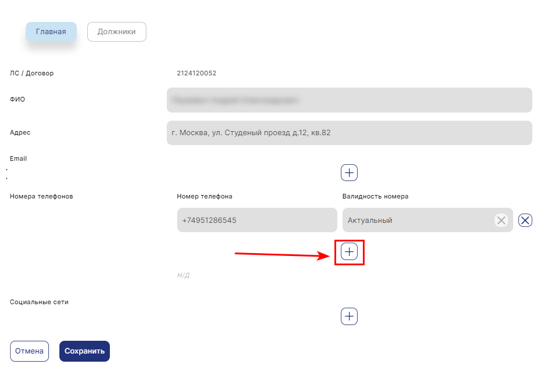Focus the ФИО input field
The width and height of the screenshot is (552, 373).
pos(349,100)
